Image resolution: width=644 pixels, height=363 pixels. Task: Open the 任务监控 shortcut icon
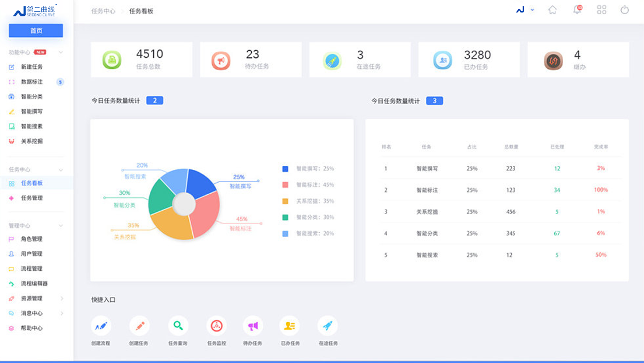pyautogui.click(x=216, y=326)
